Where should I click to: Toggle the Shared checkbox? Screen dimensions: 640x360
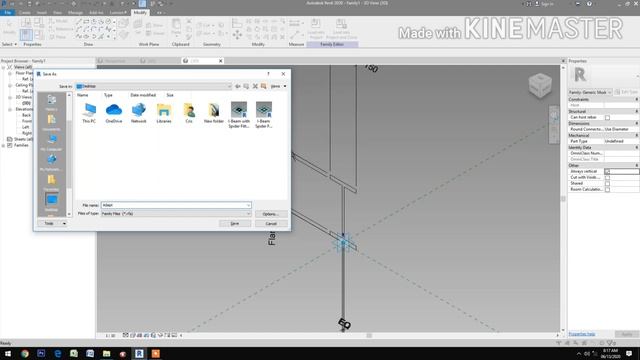click(x=607, y=184)
